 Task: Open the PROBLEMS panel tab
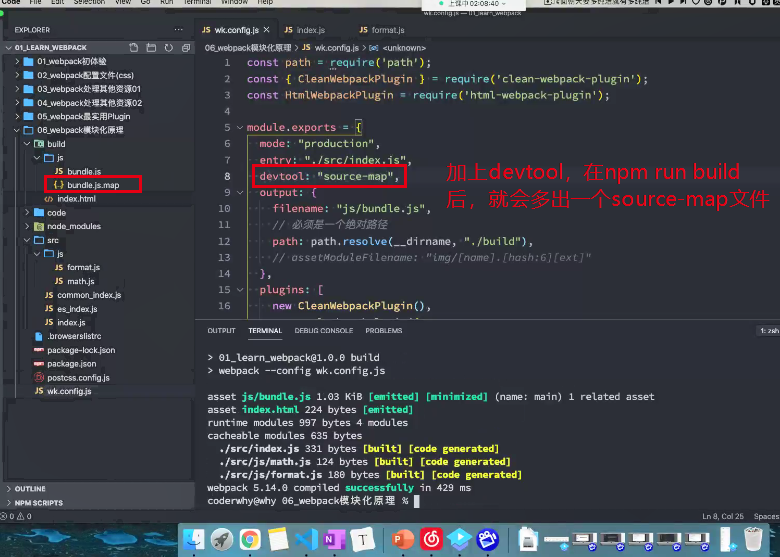(x=384, y=331)
